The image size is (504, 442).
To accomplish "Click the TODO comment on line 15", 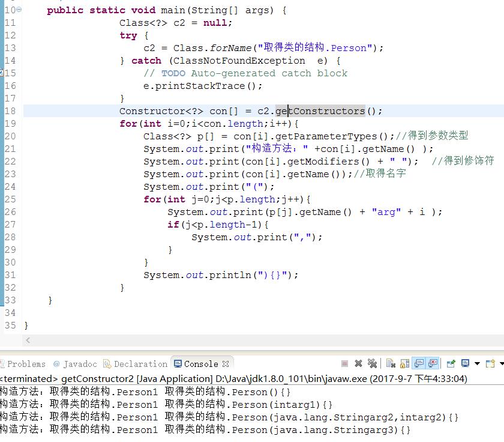I will point(245,73).
